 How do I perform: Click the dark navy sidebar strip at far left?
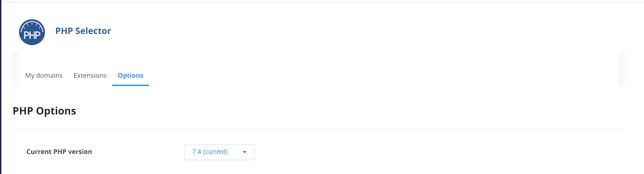click(x=1, y=87)
